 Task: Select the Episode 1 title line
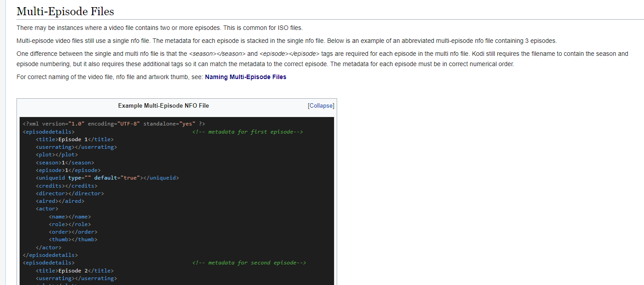(x=74, y=139)
